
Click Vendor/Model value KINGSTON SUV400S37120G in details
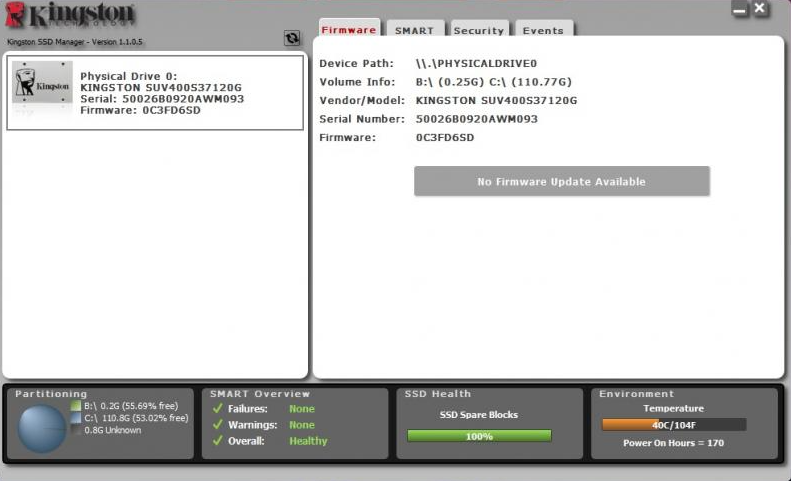point(496,100)
